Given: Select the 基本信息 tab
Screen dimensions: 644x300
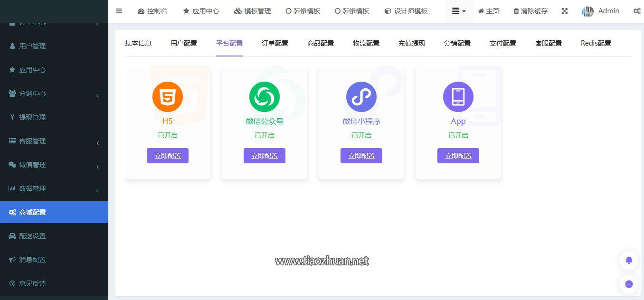Looking at the screenshot, I should point(138,43).
